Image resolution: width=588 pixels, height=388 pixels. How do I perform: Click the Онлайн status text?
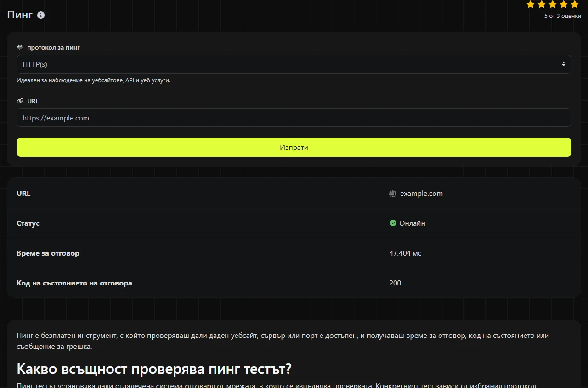412,223
